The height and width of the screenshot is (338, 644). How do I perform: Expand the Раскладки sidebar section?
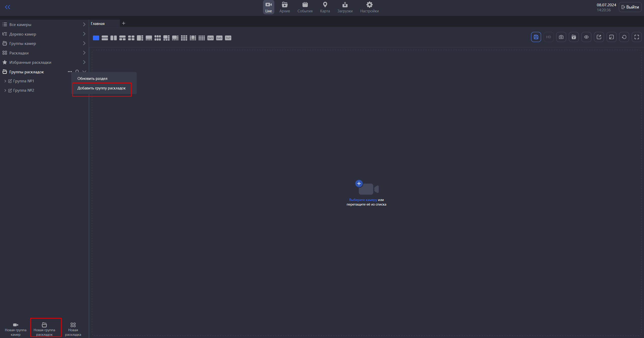84,53
